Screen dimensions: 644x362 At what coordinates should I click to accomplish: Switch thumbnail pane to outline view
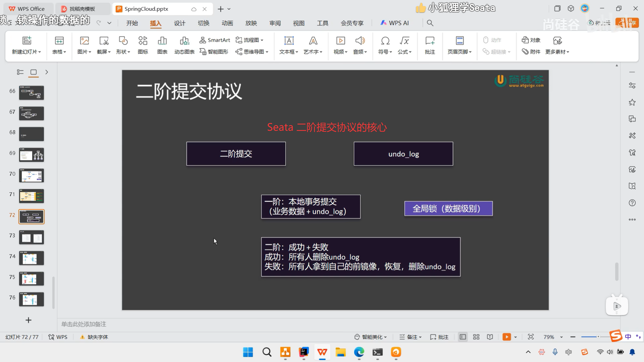(x=20, y=72)
